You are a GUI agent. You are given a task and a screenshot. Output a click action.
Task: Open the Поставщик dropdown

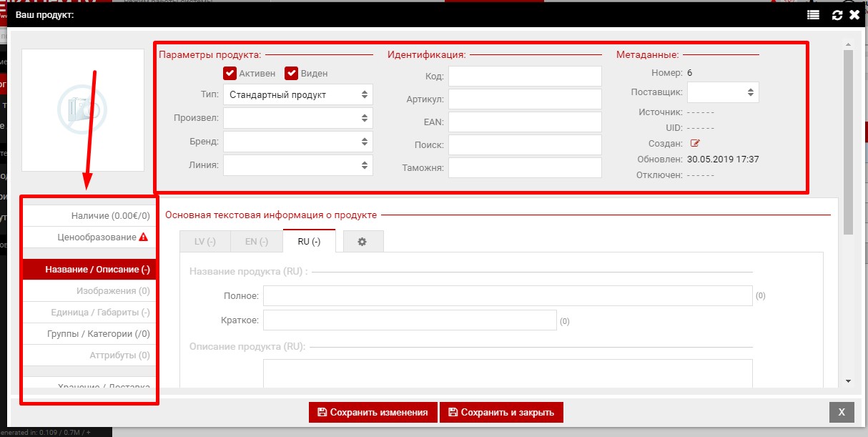coord(723,92)
